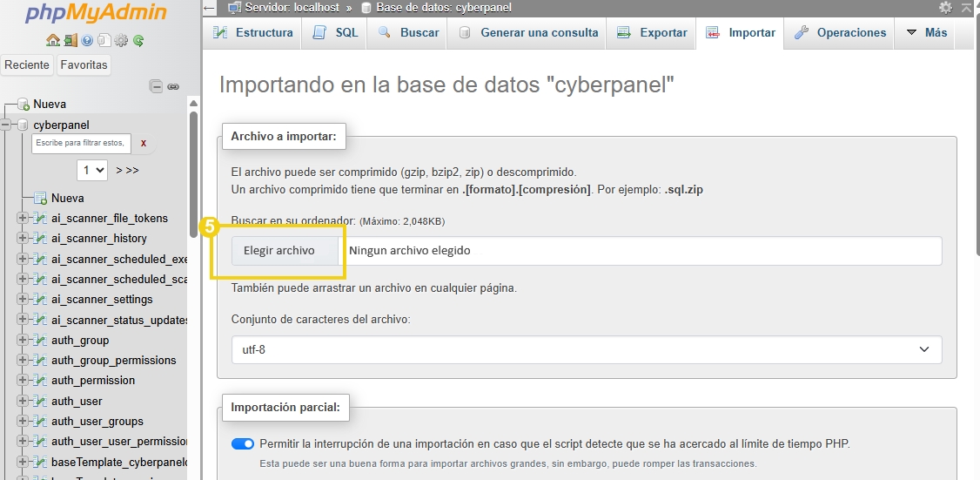Open the ai_scanner_status_updates table link
The image size is (980, 480).
coord(119,320)
